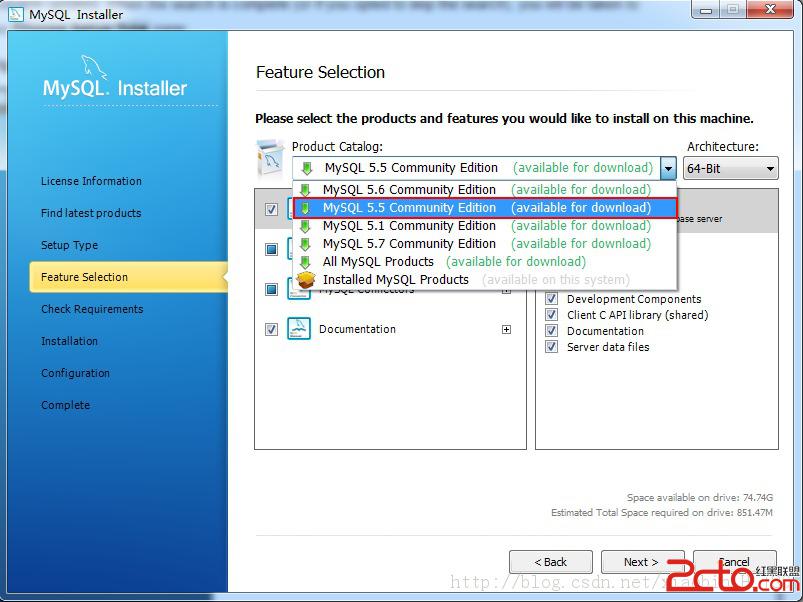Go to Installation step
The width and height of the screenshot is (803, 602).
coord(69,341)
